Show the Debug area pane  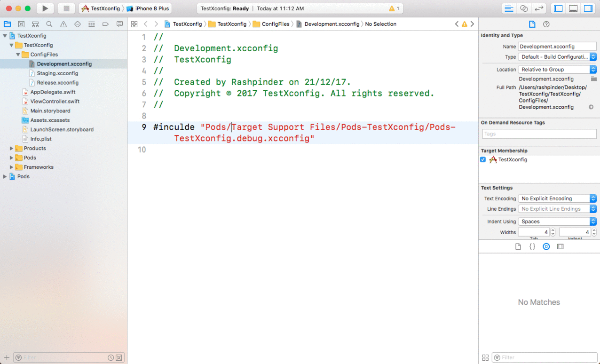pos(573,8)
